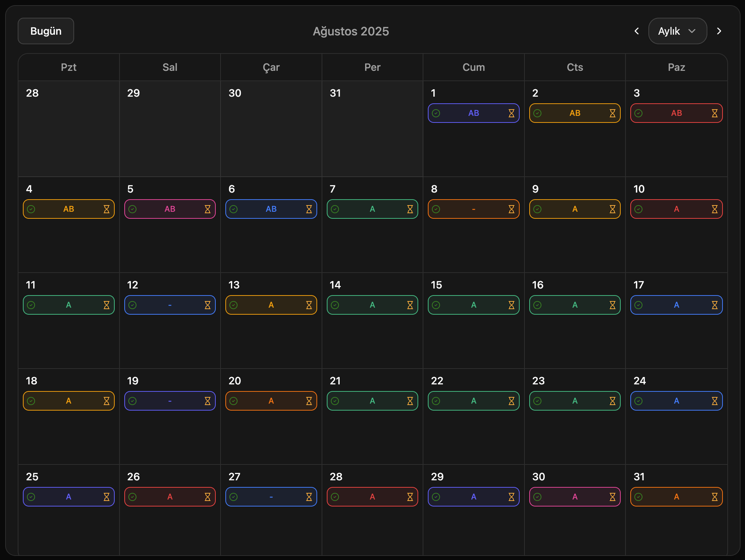
Task: Click the hourglass icon on August 10 event
Action: [x=715, y=209]
